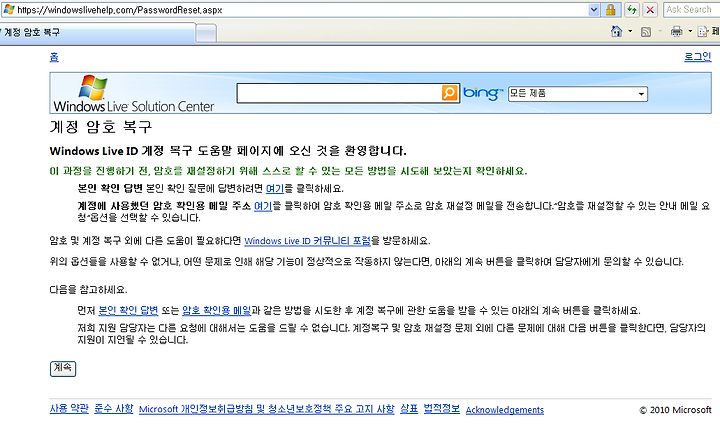Image resolution: width=720 pixels, height=441 pixels.
Task: Open the Home button dropdown arrow
Action: click(x=630, y=31)
